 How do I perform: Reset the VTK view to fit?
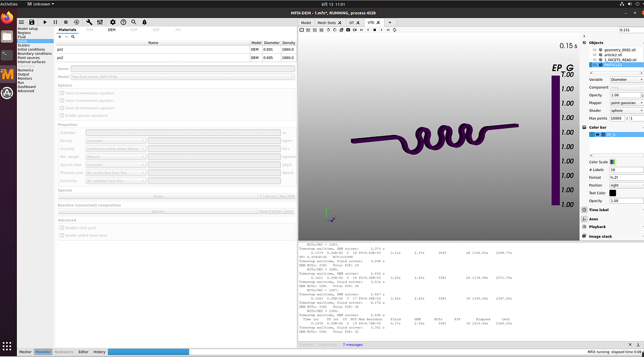pos(302,30)
